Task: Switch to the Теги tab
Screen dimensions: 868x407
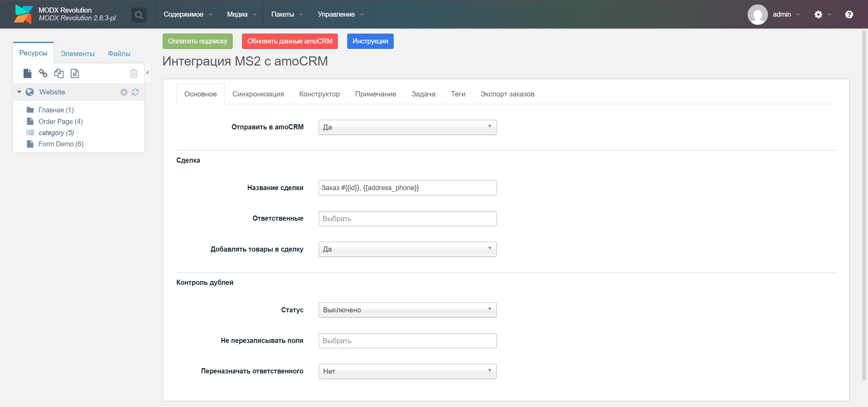Action: pyautogui.click(x=458, y=94)
